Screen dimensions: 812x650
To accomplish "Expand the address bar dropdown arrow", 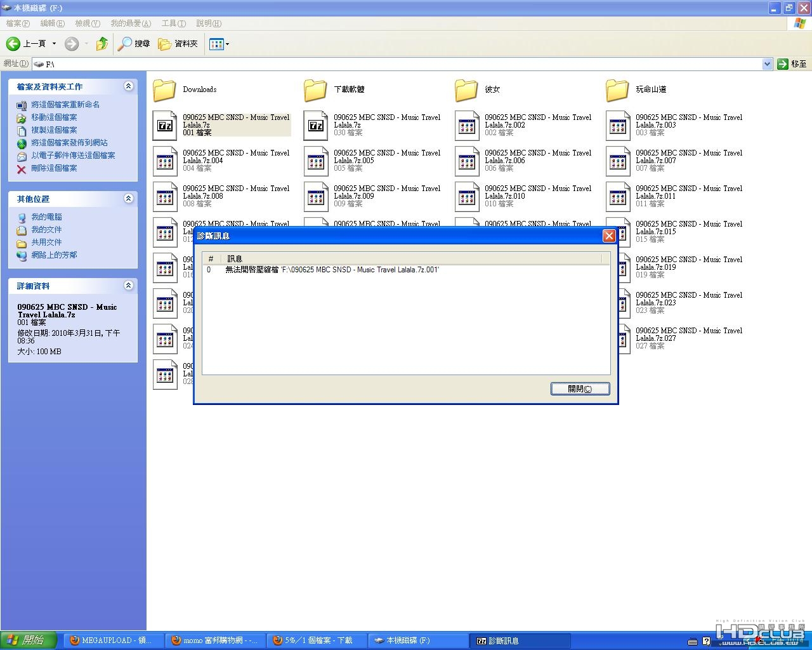I will point(767,64).
